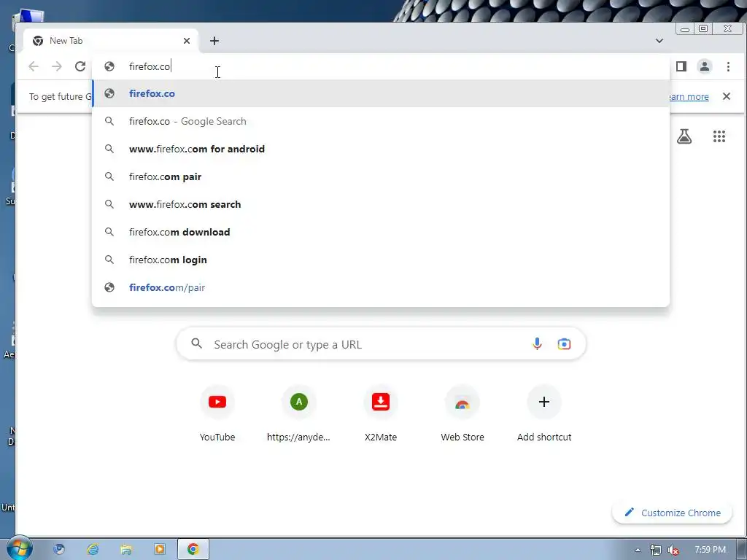Open the Chrome side panel
Viewport: 747px width, 560px height.
point(681,66)
